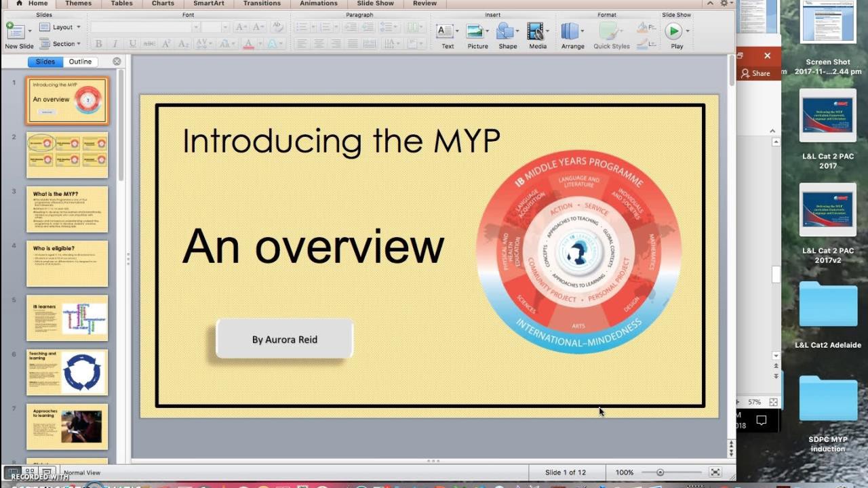Image resolution: width=868 pixels, height=488 pixels.
Task: Switch to the Transitions tab
Action: point(262,3)
